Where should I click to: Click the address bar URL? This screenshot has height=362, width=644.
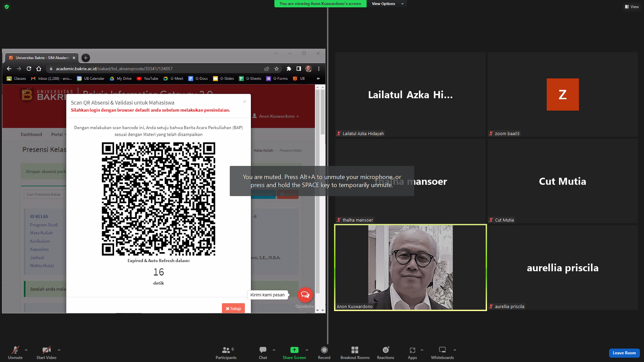tap(114, 69)
